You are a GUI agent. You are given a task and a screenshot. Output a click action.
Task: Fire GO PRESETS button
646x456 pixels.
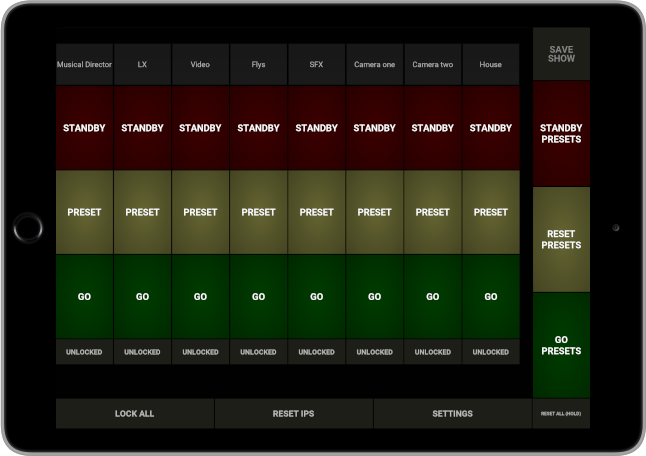(561, 345)
